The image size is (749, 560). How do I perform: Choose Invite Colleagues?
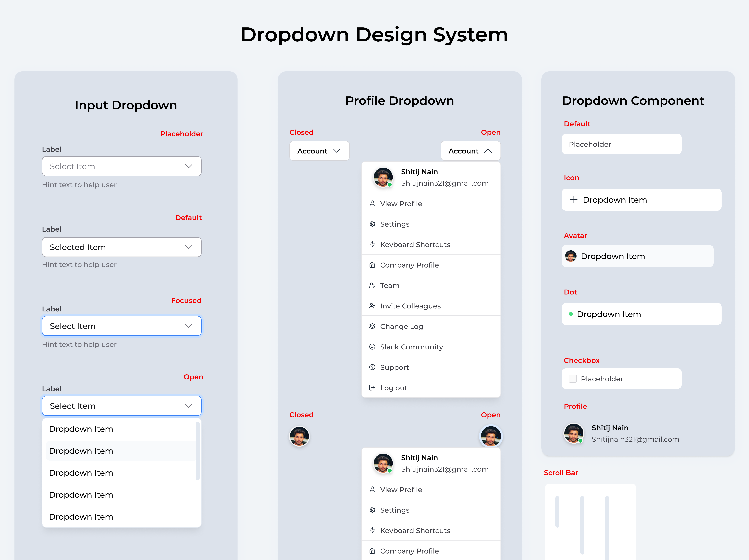click(431, 306)
